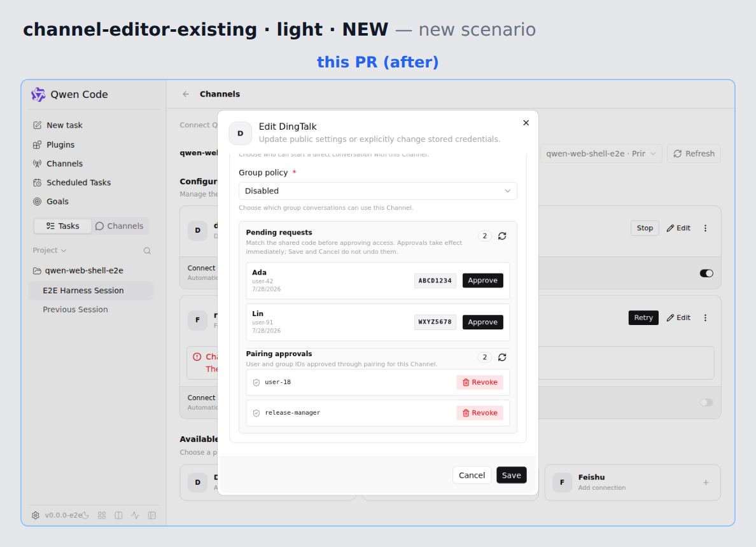Go back using the Channels header arrow
Viewport: 756px width, 547px height.
click(x=186, y=94)
